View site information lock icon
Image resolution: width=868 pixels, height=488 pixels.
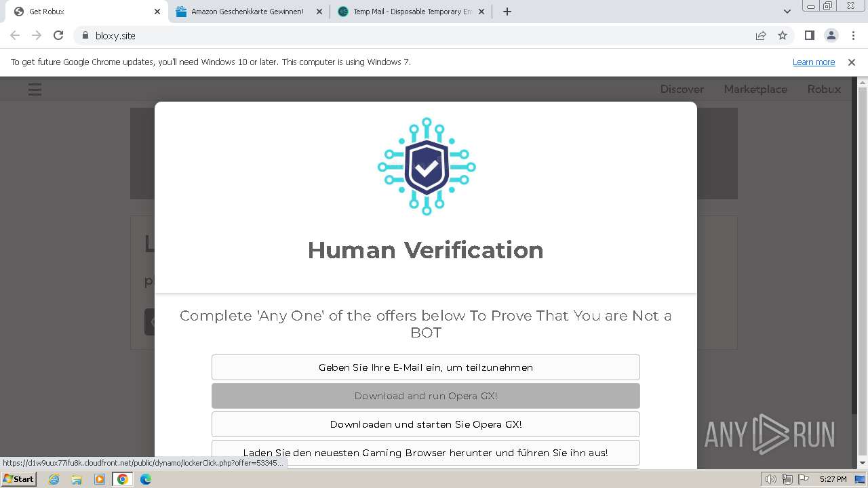[85, 35]
